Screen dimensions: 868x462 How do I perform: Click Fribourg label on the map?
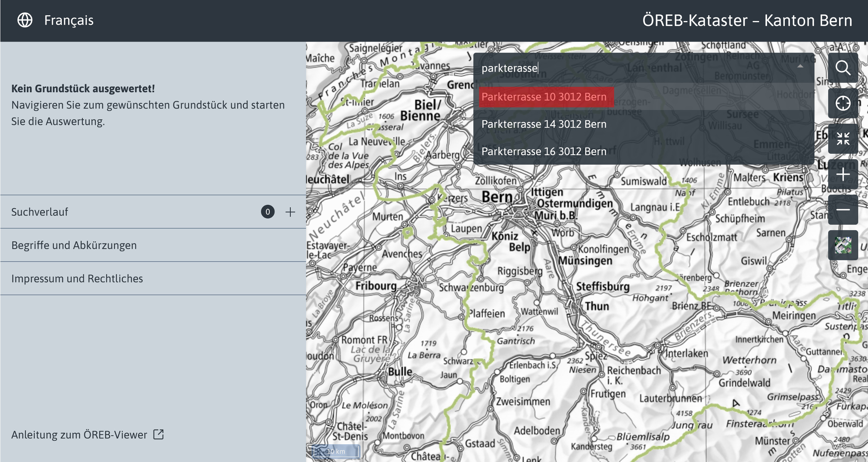click(376, 286)
